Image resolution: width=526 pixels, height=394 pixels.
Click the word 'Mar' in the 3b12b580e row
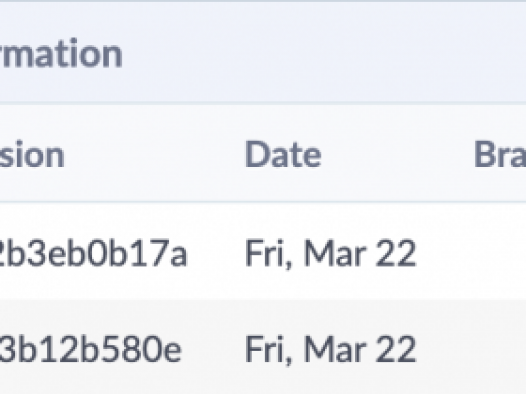(x=335, y=349)
